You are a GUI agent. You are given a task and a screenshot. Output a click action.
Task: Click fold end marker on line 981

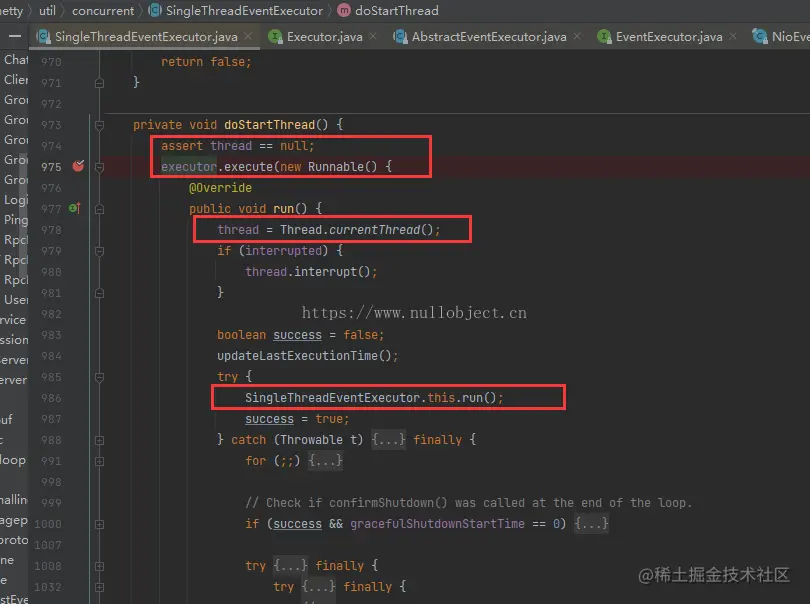point(100,293)
